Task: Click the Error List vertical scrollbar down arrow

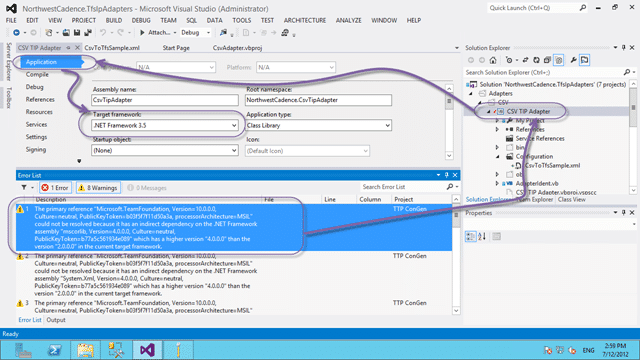Action: pos(456,311)
